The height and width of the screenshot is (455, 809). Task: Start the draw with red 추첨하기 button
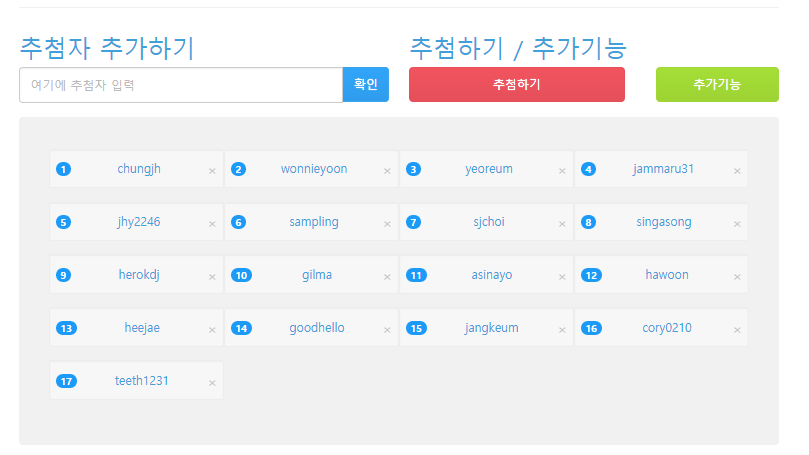click(516, 85)
